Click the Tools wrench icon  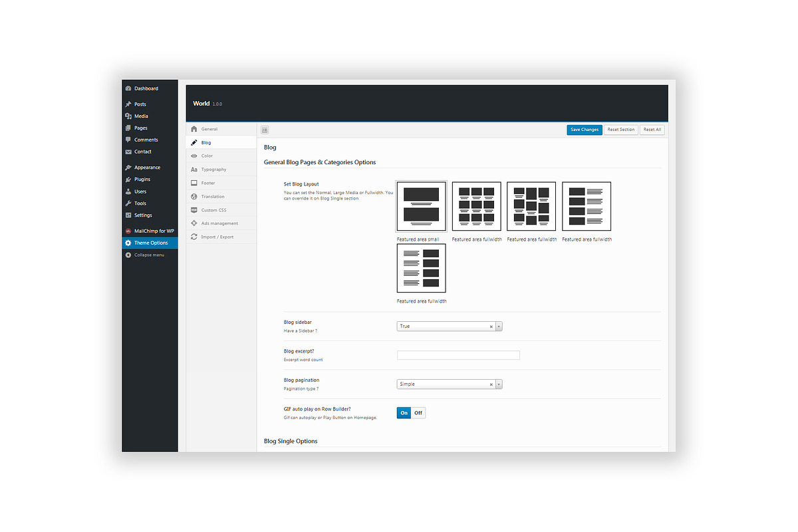click(x=128, y=203)
